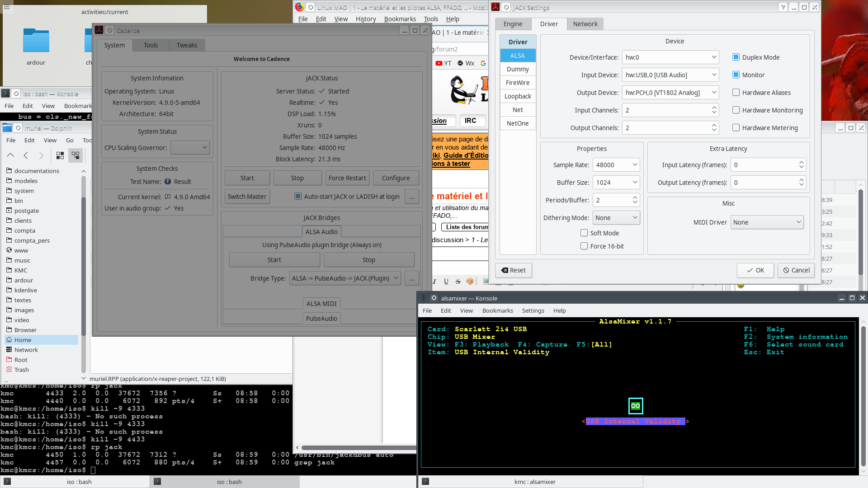Open the Trash place in Dolphin
Viewport: 868px width, 488px height.
(21, 370)
